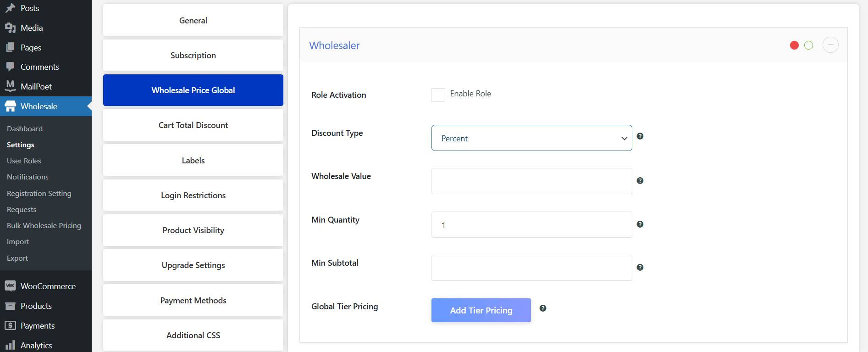Go to Wholesale Dashboard submenu
Viewport: 868px width, 352px height.
[x=25, y=129]
